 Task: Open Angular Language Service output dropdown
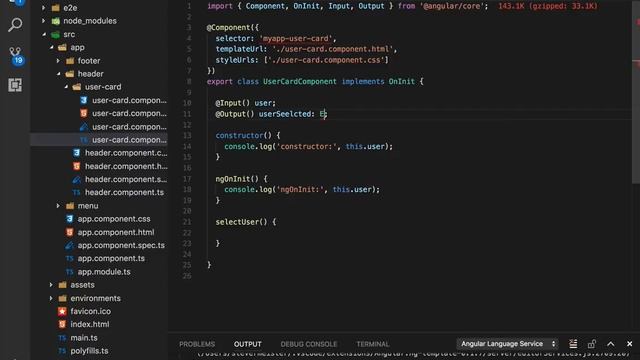tap(508, 344)
